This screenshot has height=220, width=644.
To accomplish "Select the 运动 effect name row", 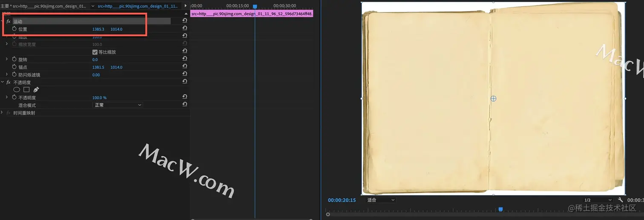I will 92,21.
